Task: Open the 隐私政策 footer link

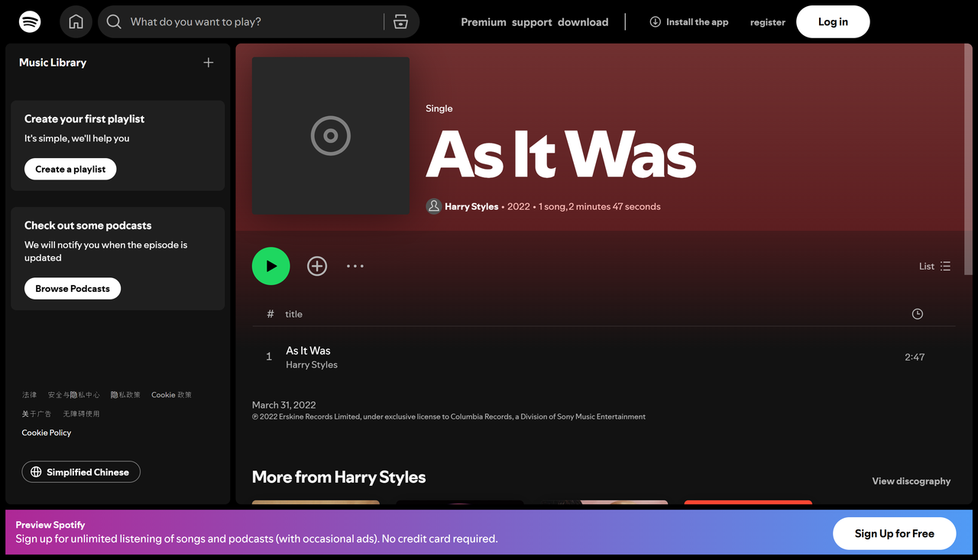Action: click(x=125, y=395)
